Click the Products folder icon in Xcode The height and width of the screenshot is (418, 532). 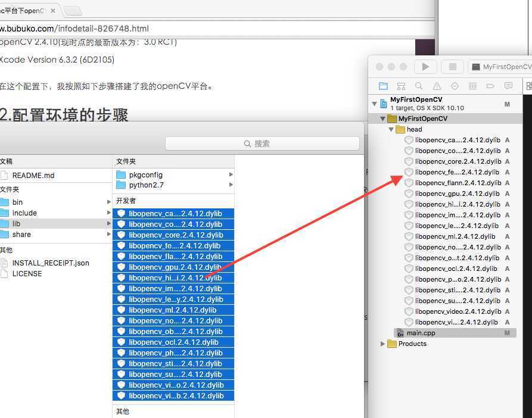point(392,344)
